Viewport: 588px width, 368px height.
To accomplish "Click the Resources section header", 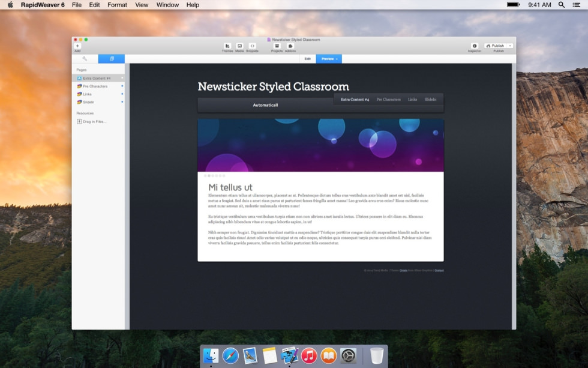I will pyautogui.click(x=85, y=113).
